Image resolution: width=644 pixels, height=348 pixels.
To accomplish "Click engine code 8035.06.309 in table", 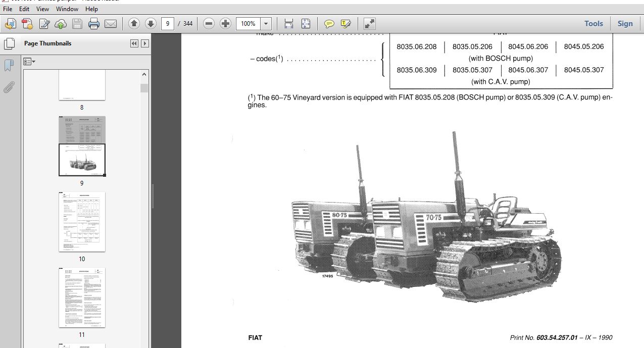I will pos(417,70).
